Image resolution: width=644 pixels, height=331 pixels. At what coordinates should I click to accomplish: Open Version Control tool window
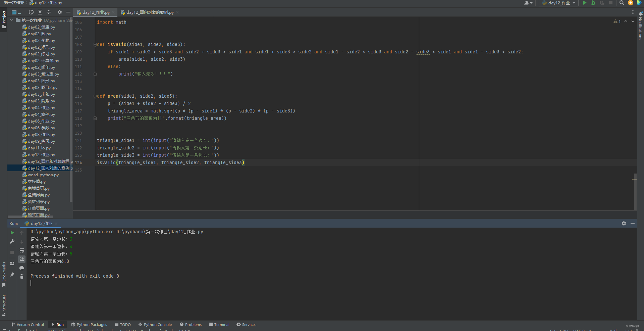pyautogui.click(x=28, y=325)
